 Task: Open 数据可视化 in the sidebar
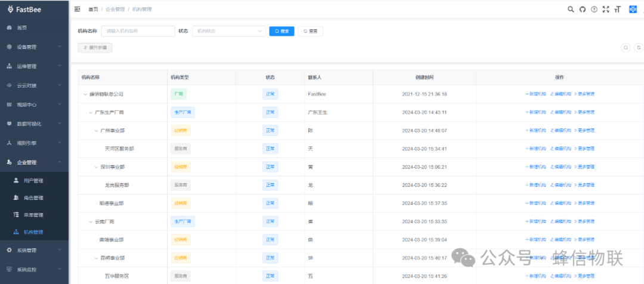[x=34, y=124]
